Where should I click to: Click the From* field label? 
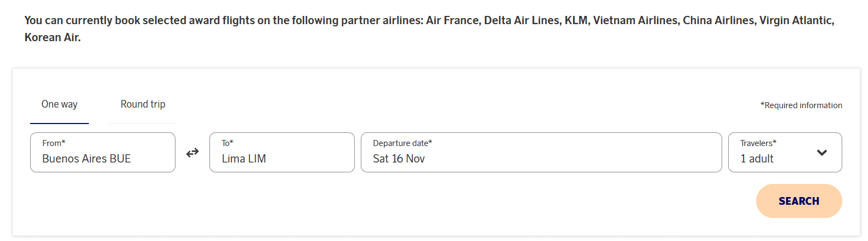[54, 143]
